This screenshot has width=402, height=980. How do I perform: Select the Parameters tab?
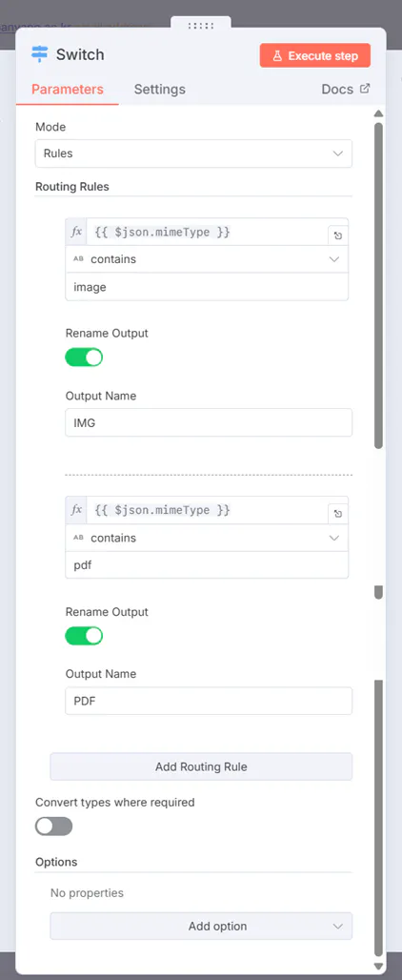68,89
